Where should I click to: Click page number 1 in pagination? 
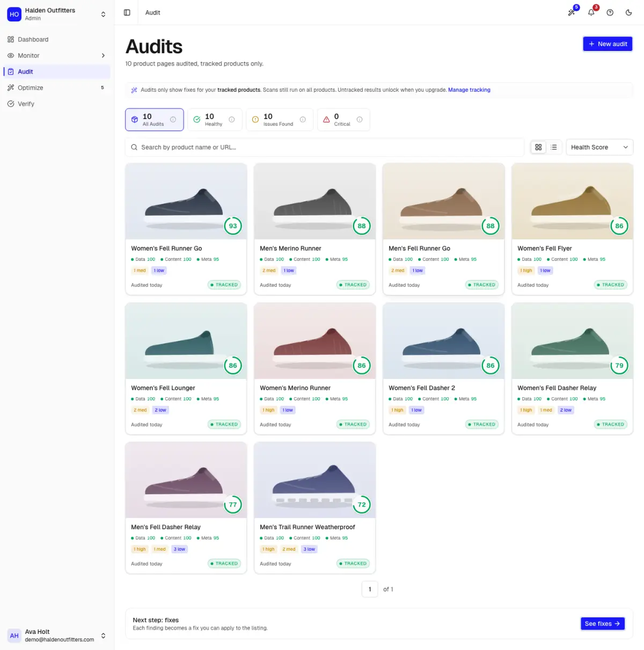click(x=370, y=589)
